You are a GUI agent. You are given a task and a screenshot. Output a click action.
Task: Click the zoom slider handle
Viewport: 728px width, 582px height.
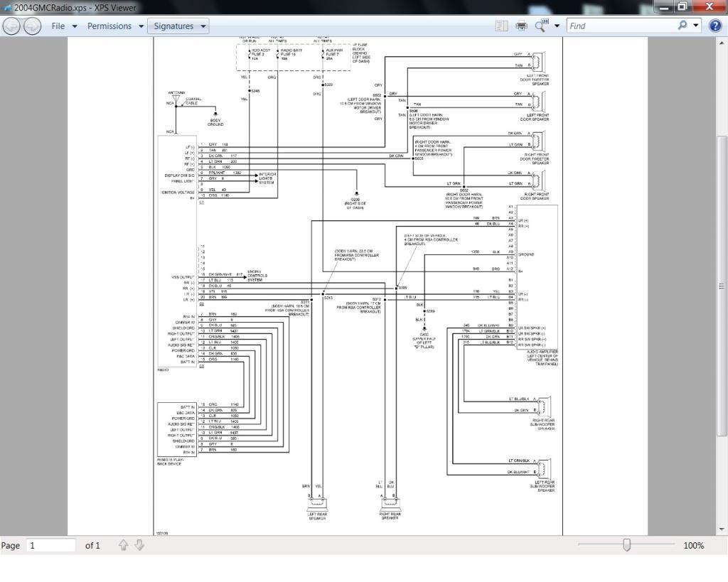click(626, 545)
